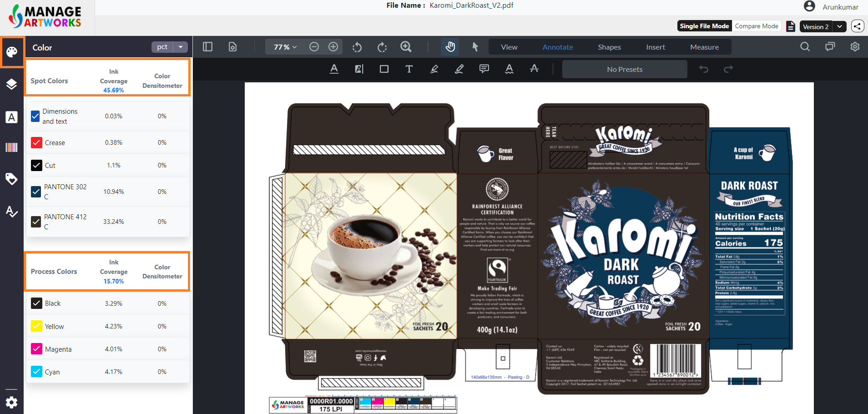The width and height of the screenshot is (868, 414).
Task: Select Single File Mode
Action: (704, 26)
